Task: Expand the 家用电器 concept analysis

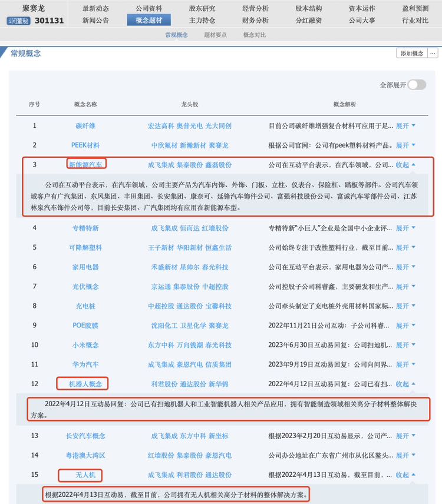Action: click(405, 267)
